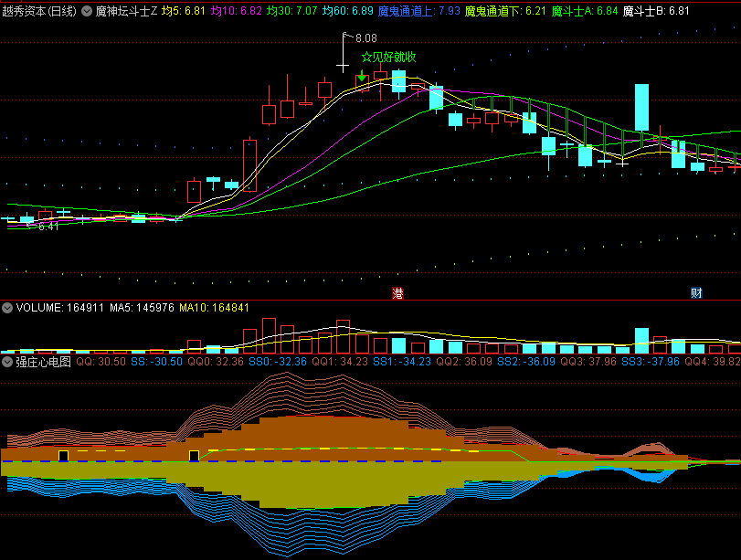741x560 pixels.
Task: Click the 越秀资本(日线) title
Action: (39, 11)
